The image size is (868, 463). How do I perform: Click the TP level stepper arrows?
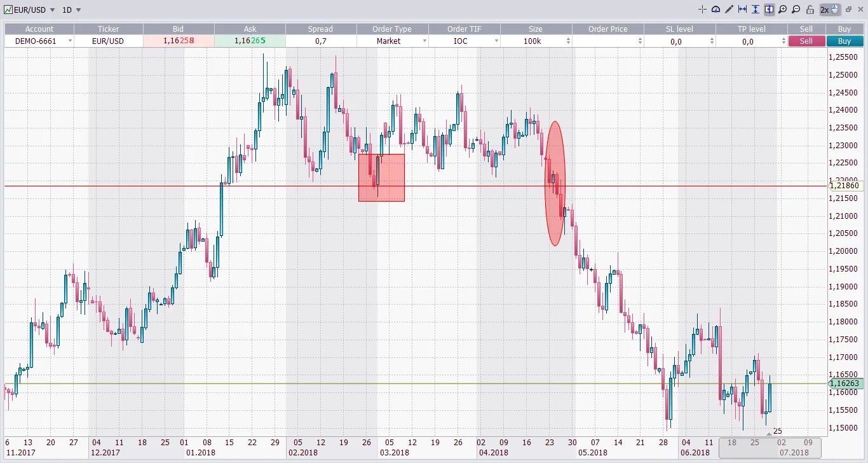pyautogui.click(x=783, y=41)
